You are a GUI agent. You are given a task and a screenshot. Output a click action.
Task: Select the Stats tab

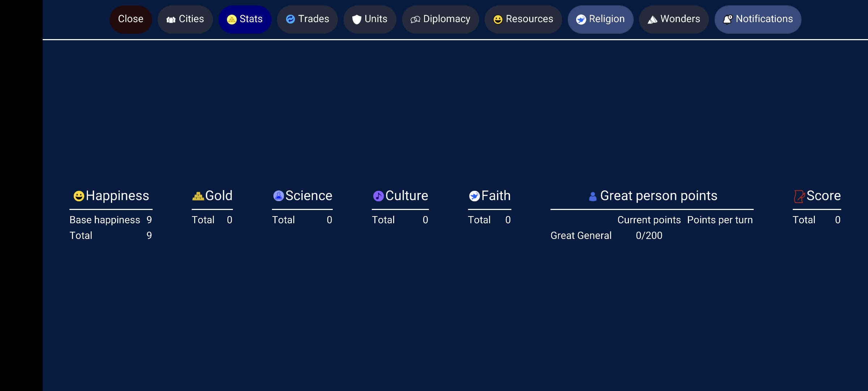[244, 19]
